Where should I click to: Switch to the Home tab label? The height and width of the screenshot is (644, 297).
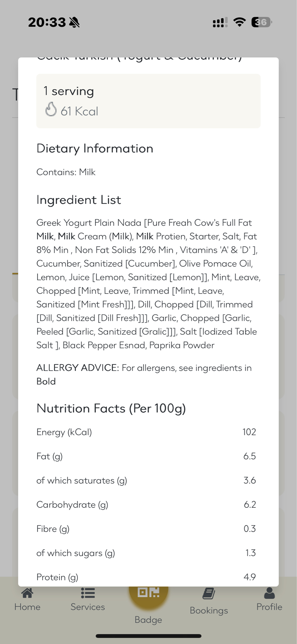click(27, 607)
